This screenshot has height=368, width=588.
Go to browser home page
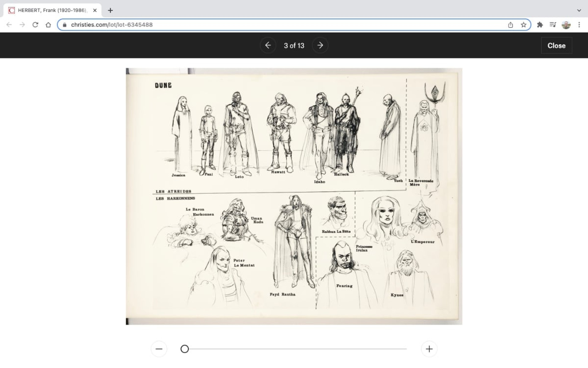click(x=48, y=25)
